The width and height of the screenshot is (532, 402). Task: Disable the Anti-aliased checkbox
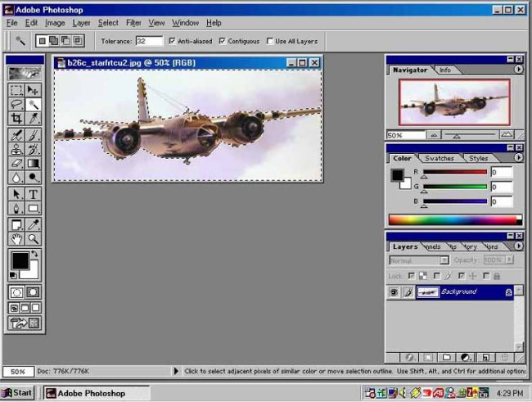tap(172, 41)
